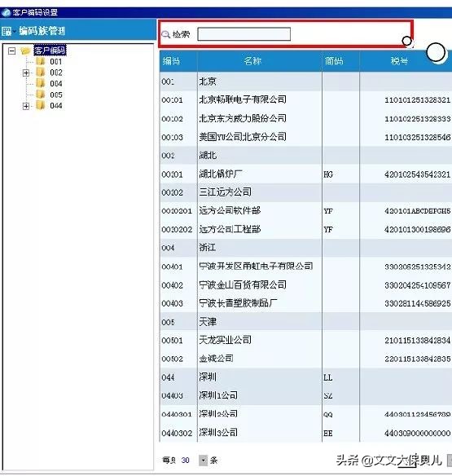
Task: Open the 每页 30 条 dropdown
Action: 204,461
